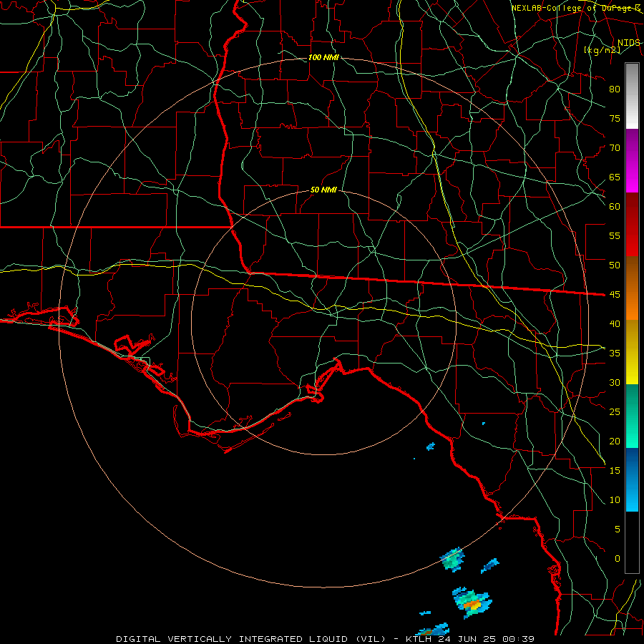The image size is (644, 644).
Task: Click the '55' value on the scale
Action: point(615,235)
